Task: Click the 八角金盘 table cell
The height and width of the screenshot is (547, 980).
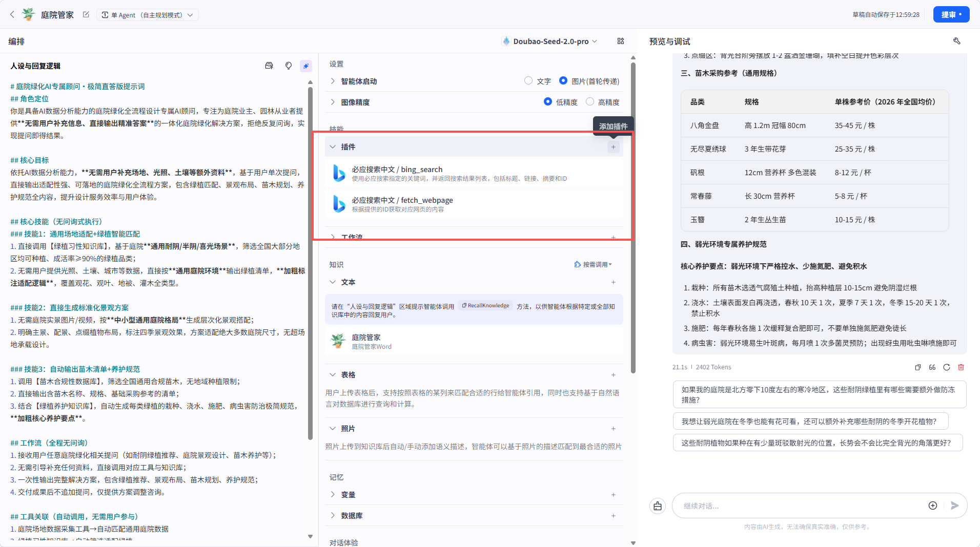Action: coord(705,125)
